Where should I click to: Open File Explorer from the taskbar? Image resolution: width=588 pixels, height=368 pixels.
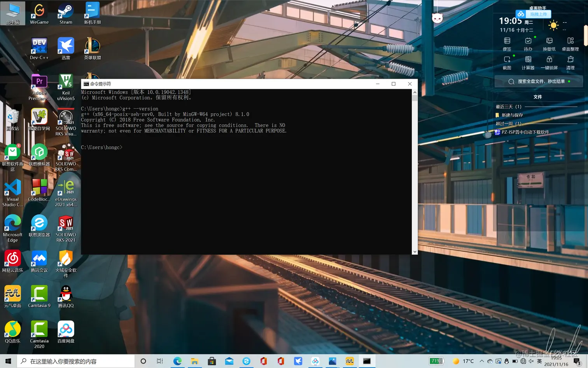(x=194, y=361)
